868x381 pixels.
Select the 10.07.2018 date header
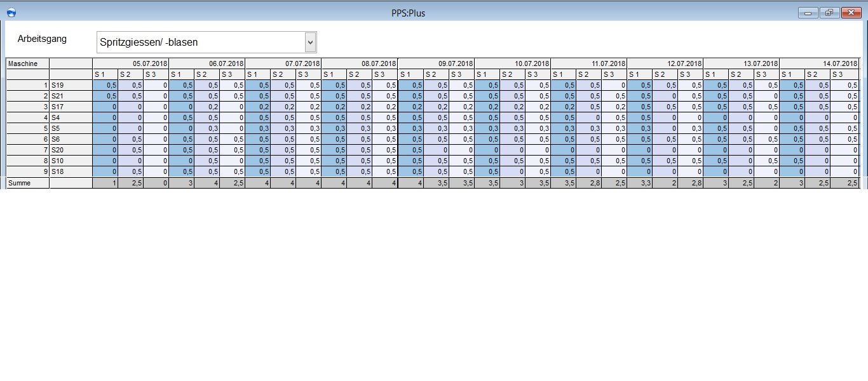512,63
